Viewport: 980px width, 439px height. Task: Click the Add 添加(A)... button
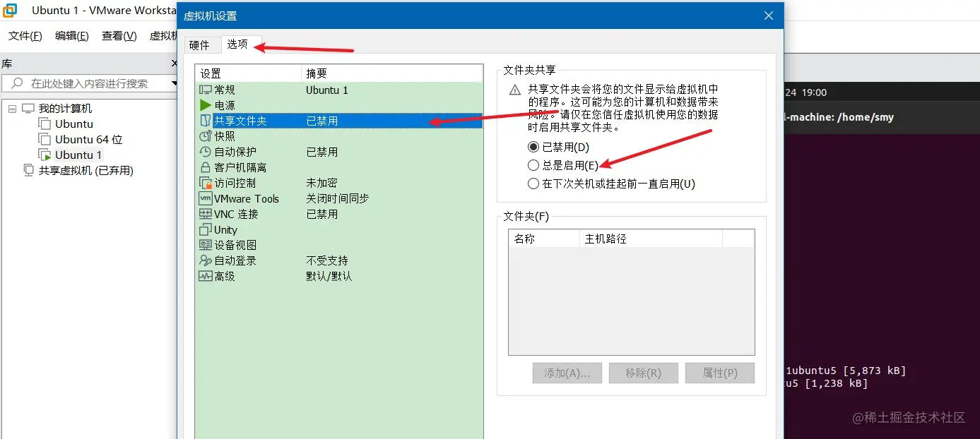pyautogui.click(x=567, y=373)
